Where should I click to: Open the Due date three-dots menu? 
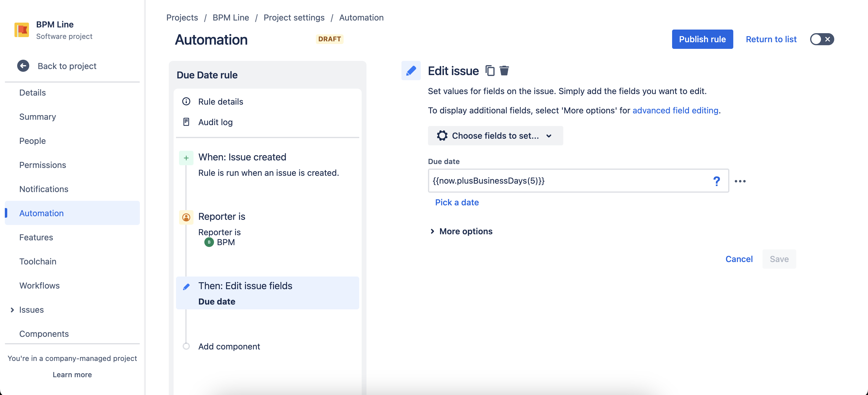(740, 181)
